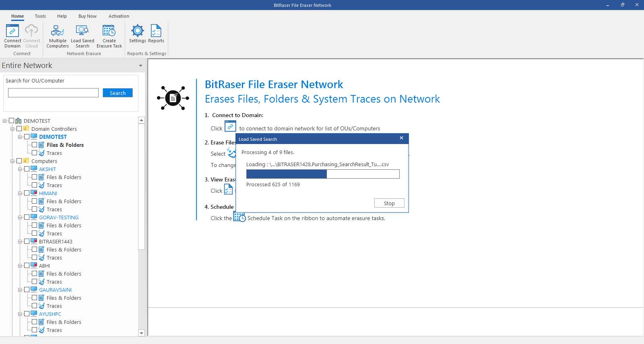Click the tree scrollbar down arrow

(x=141, y=333)
